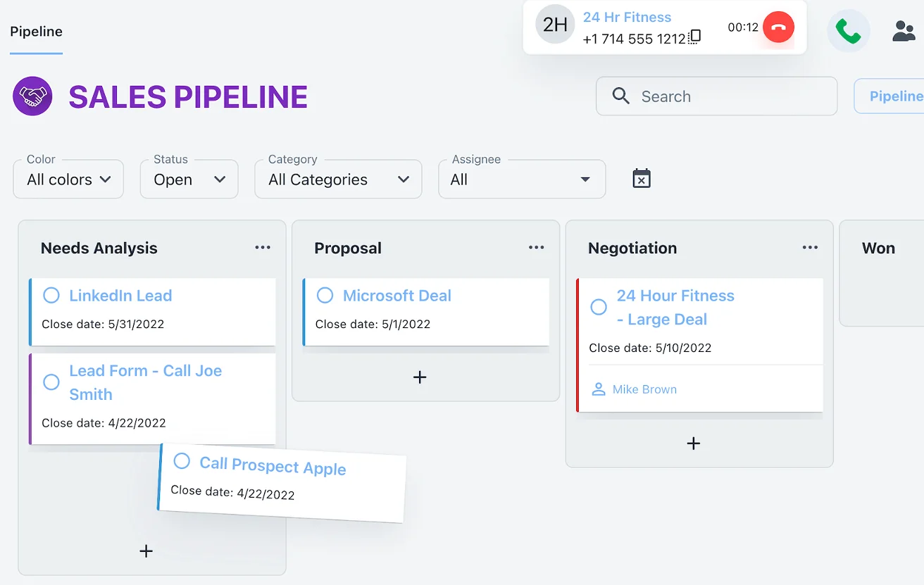Click the Search input field
The width and height of the screenshot is (924, 585).
[x=725, y=96]
